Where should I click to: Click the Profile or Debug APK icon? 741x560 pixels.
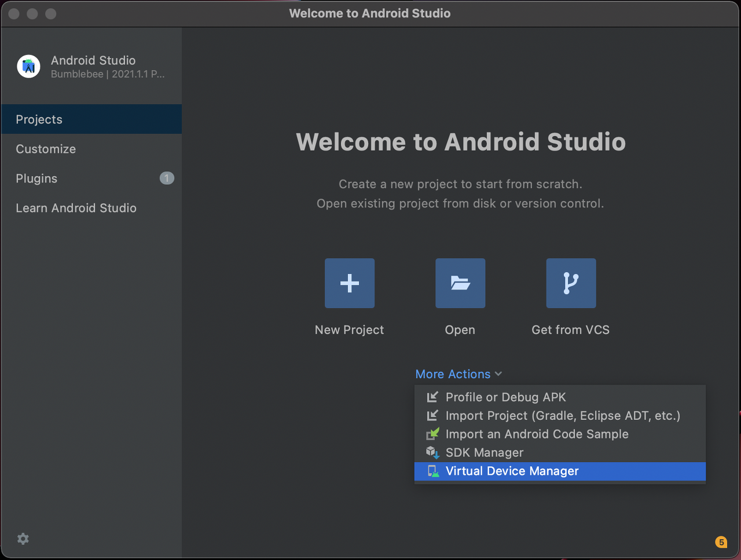[432, 397]
